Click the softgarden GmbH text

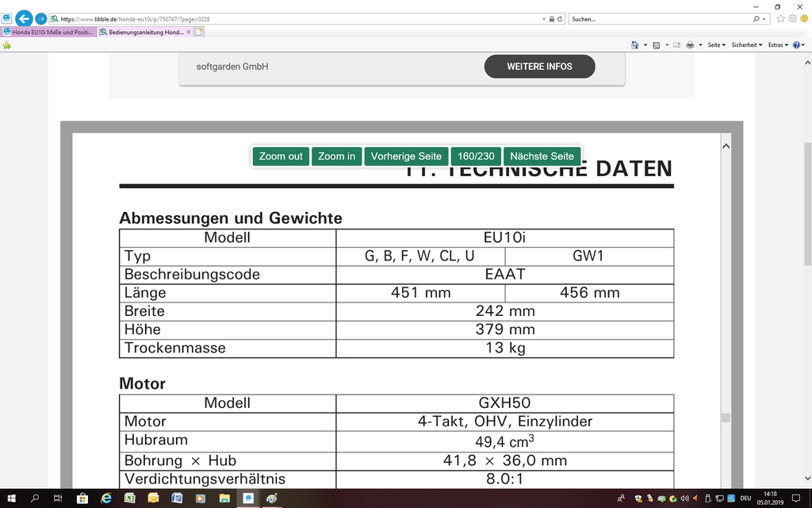point(232,67)
